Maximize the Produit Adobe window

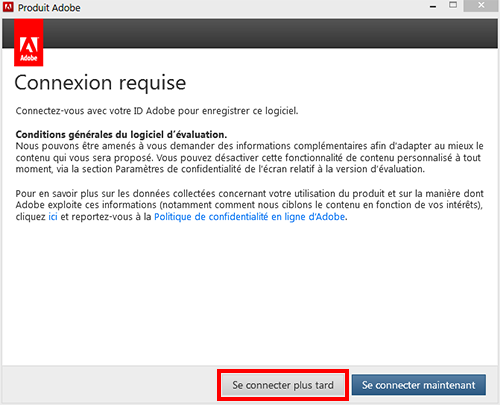coord(453,5)
